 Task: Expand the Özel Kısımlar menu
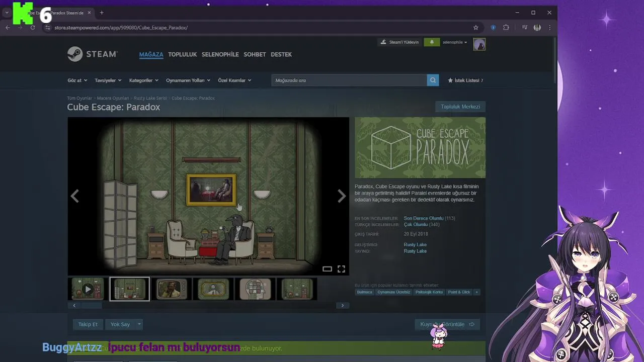click(234, 80)
